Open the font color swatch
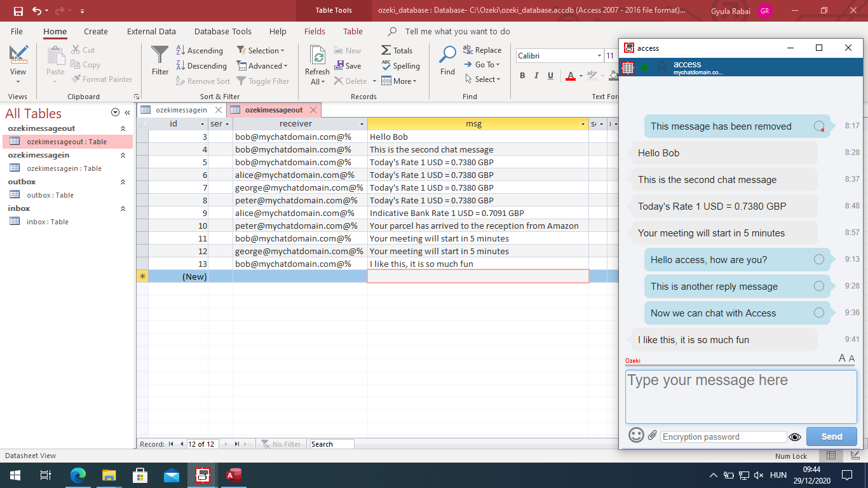The width and height of the screenshot is (868, 488). coord(570,76)
